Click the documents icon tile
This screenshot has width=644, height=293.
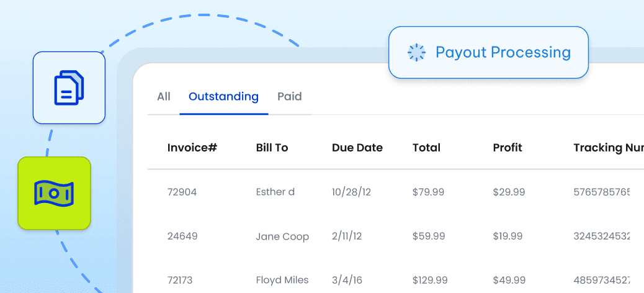69,88
